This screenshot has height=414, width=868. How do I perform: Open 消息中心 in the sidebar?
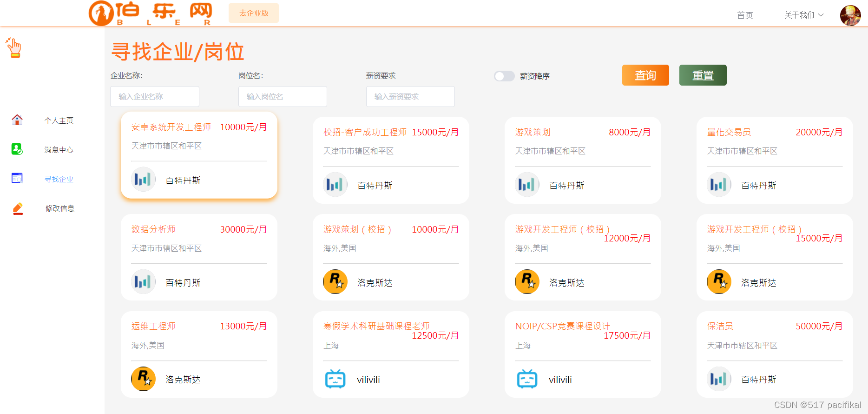tap(59, 150)
